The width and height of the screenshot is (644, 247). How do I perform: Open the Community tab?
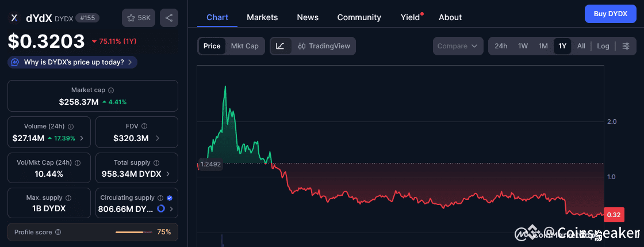pos(359,17)
